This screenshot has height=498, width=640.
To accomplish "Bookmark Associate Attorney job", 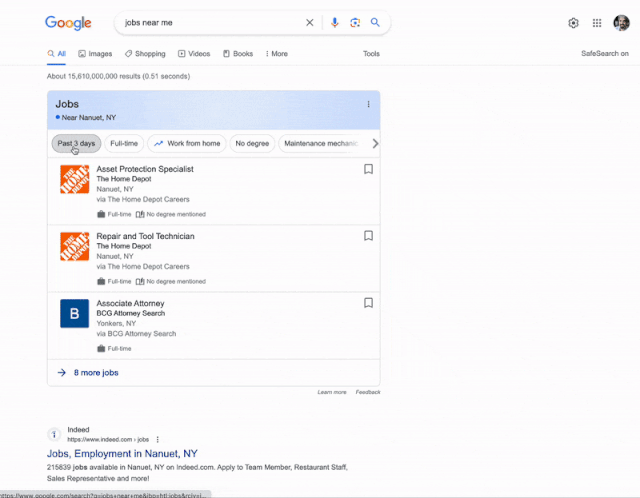I will (x=368, y=303).
